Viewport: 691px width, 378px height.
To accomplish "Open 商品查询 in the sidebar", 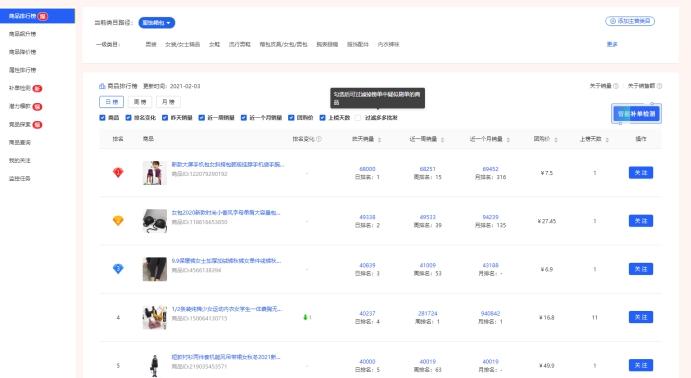I will click(x=20, y=142).
